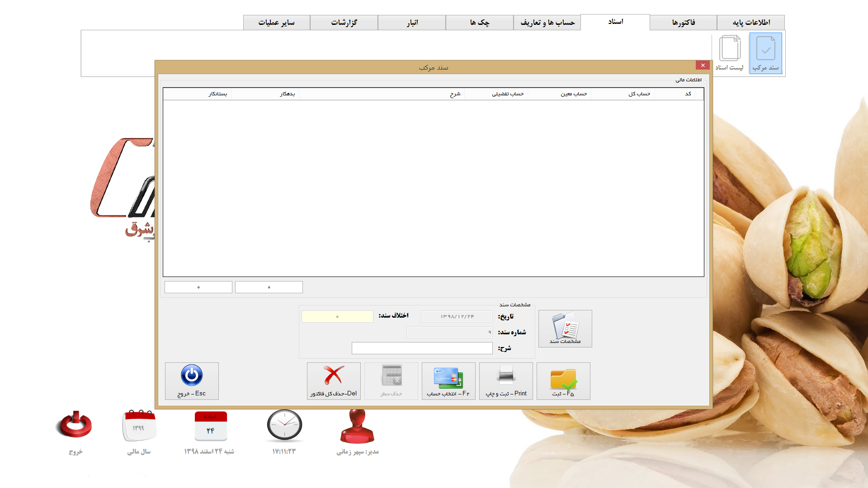Close the سند مرکب dialog

click(x=703, y=65)
